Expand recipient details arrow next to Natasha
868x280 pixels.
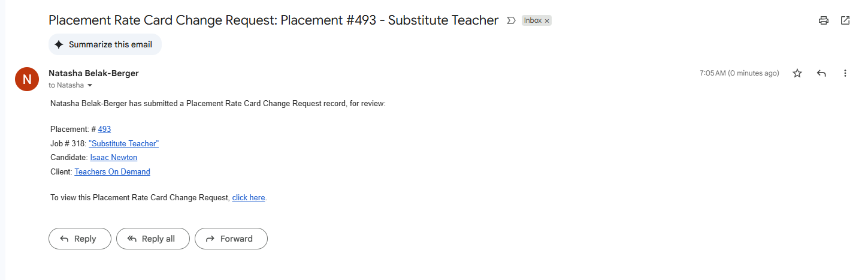(90, 86)
